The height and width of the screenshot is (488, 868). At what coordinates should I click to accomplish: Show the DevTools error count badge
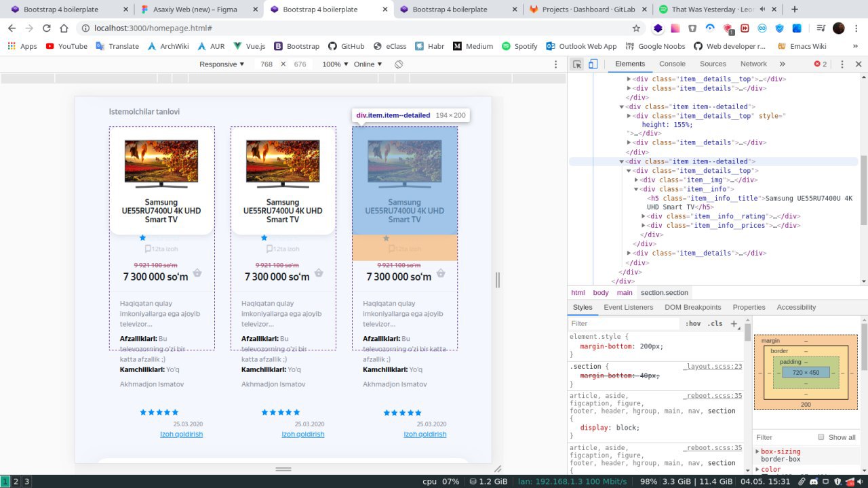point(821,64)
